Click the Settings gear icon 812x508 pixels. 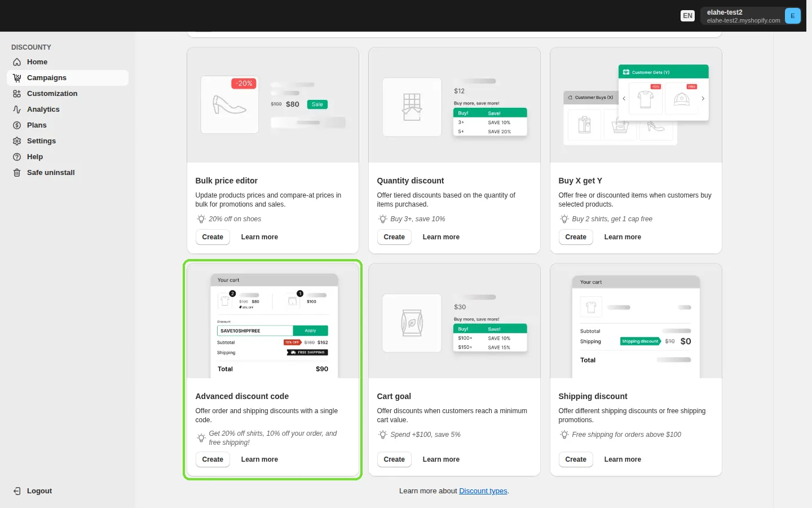pyautogui.click(x=17, y=141)
